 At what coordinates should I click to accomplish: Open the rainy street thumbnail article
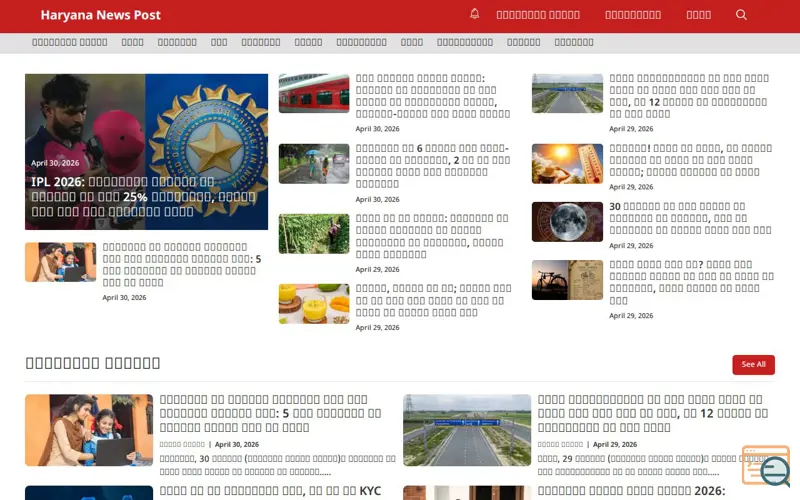314,164
